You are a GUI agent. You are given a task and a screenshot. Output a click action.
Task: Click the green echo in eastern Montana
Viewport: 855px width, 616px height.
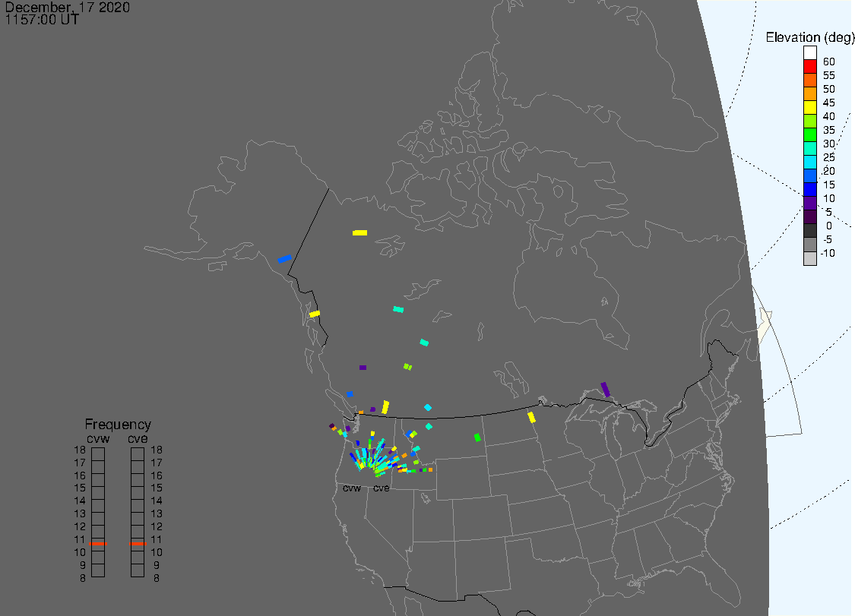coord(478,438)
